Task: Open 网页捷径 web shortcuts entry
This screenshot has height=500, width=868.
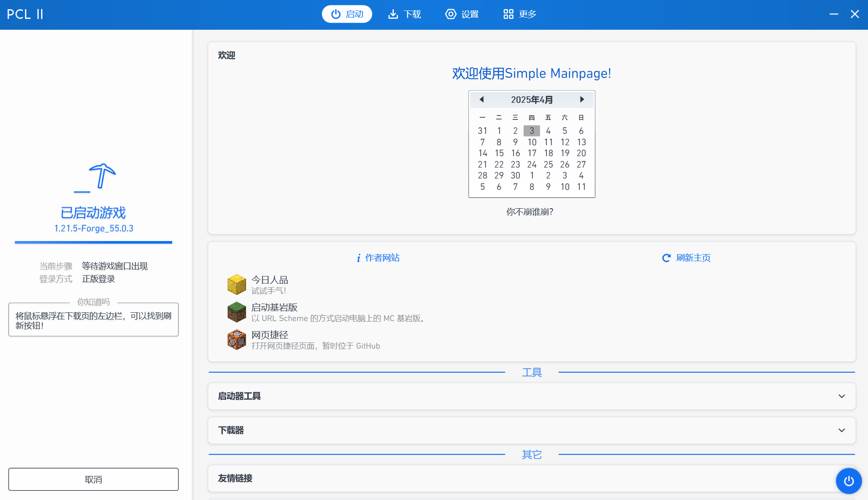Action: [531, 340]
